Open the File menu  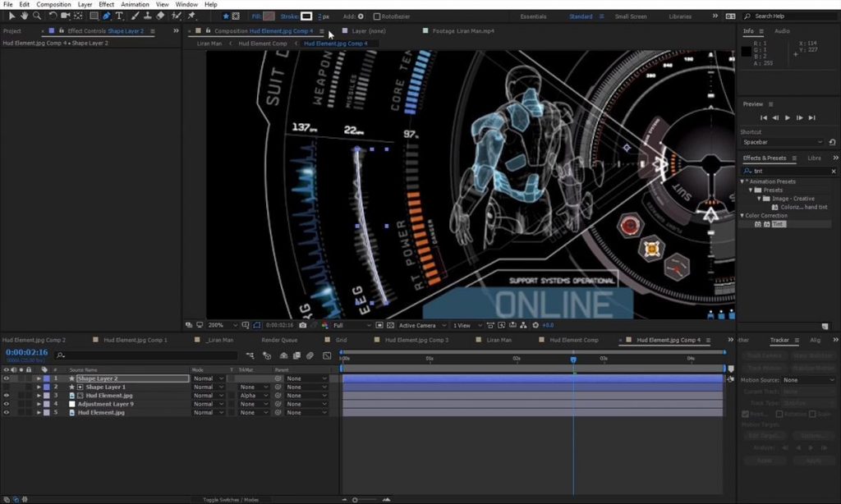click(x=8, y=4)
